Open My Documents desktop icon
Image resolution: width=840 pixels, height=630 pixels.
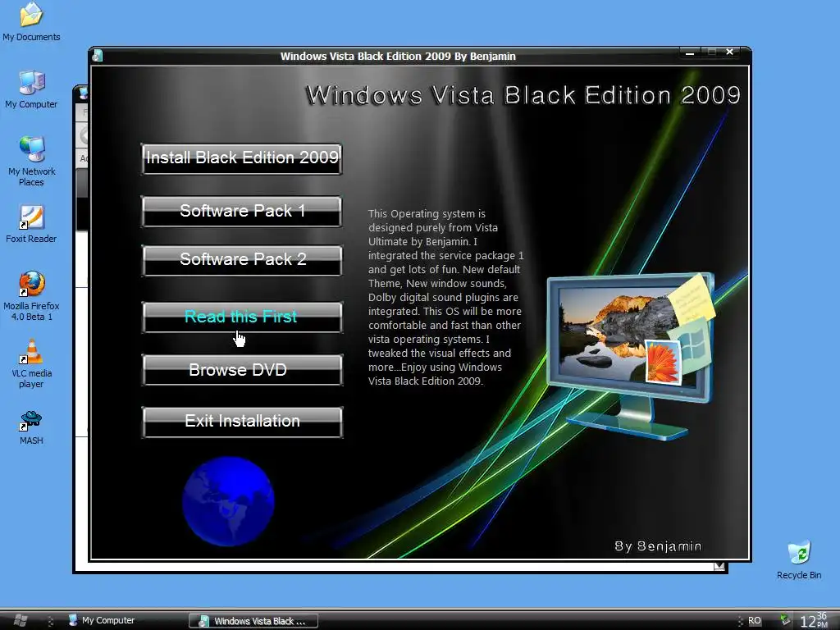(x=31, y=21)
